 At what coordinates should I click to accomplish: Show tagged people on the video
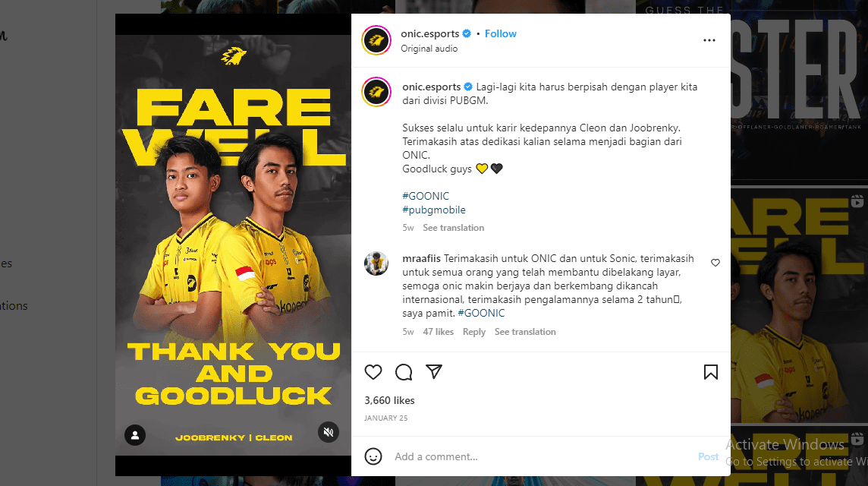click(x=134, y=435)
